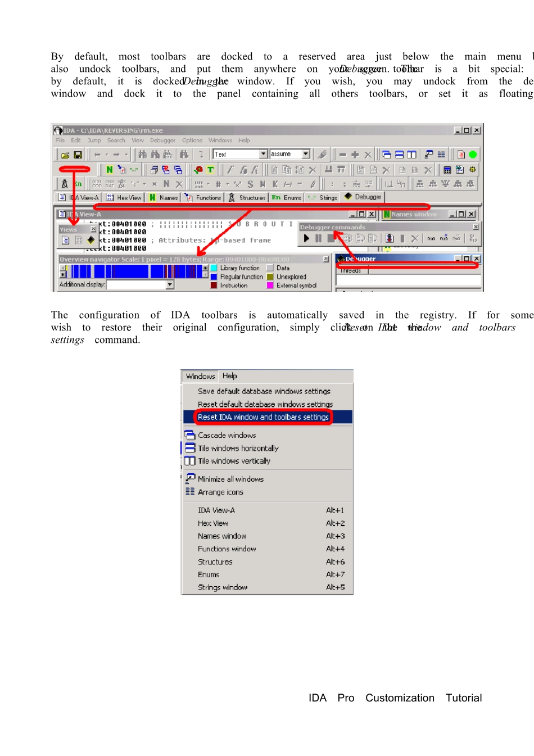Viewport: 534px width, 756px height.
Task: Select Tile windows horizontally menu entry
Action: click(268, 448)
